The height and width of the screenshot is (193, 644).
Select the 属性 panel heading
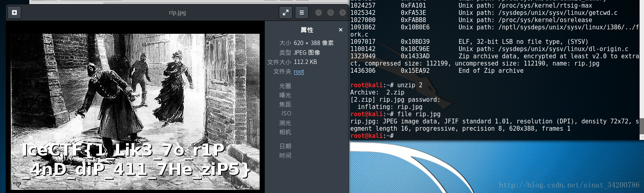(x=307, y=30)
